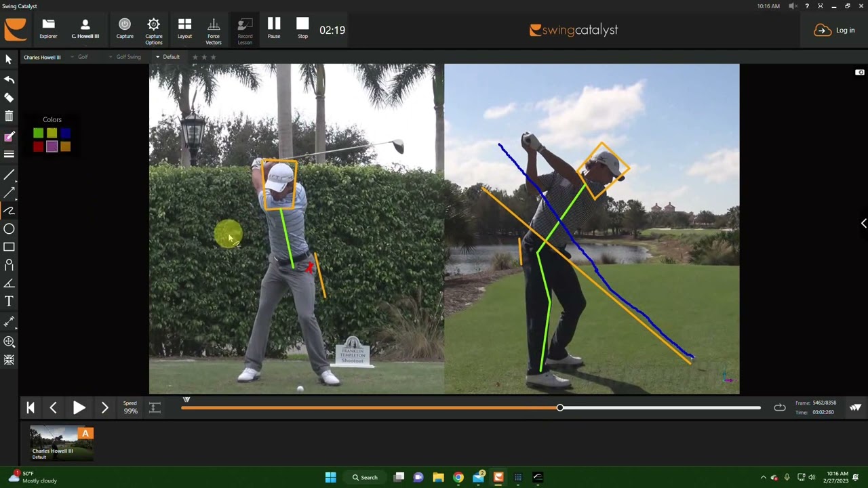
Task: Click the Record Lesson button
Action: pos(245,31)
